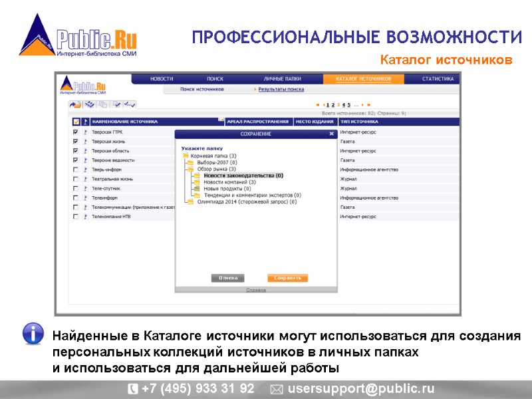Click the Отмена button
This screenshot has width=532, height=399.
pos(227,278)
